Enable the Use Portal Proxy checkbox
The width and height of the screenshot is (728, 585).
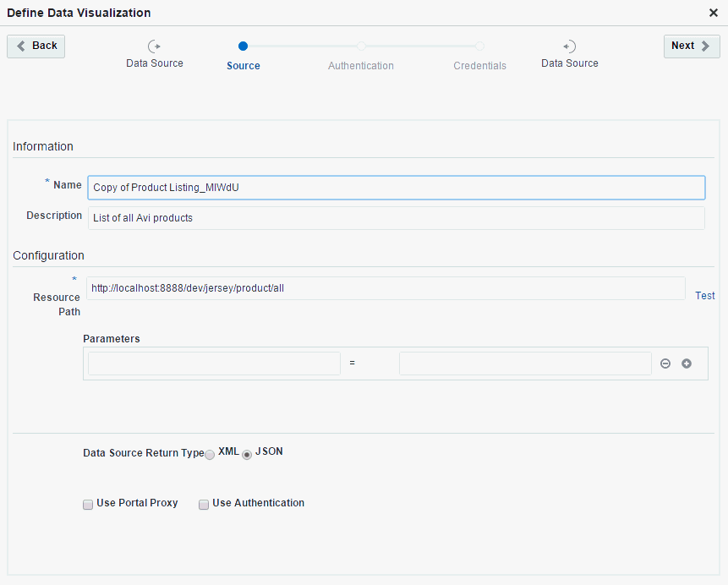[88, 505]
